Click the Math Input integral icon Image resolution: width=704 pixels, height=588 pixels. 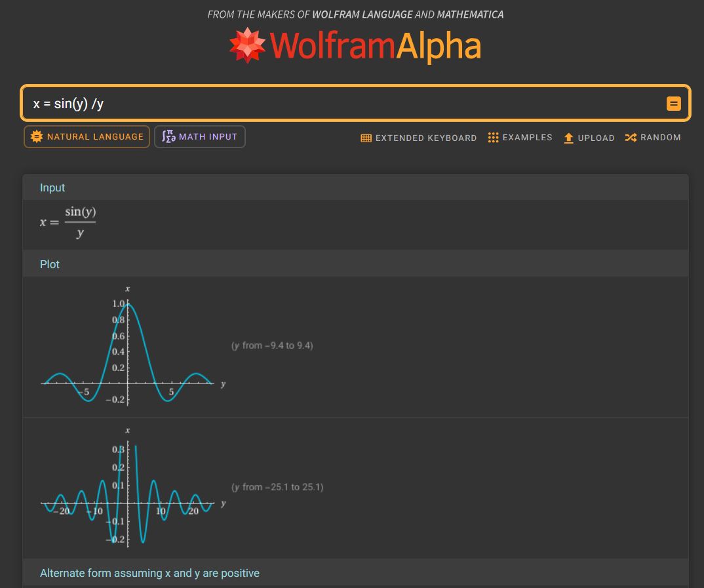point(168,136)
